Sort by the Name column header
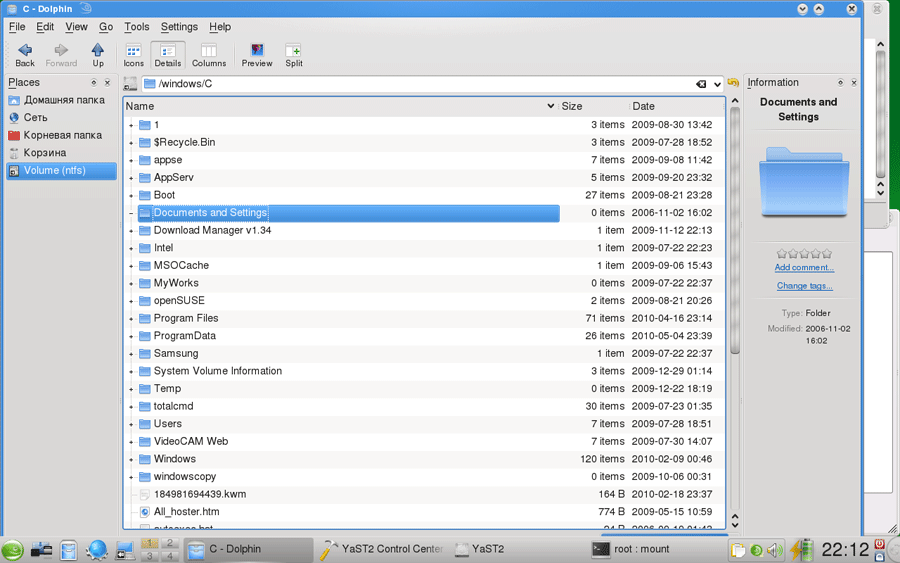This screenshot has height=563, width=900. [340, 106]
